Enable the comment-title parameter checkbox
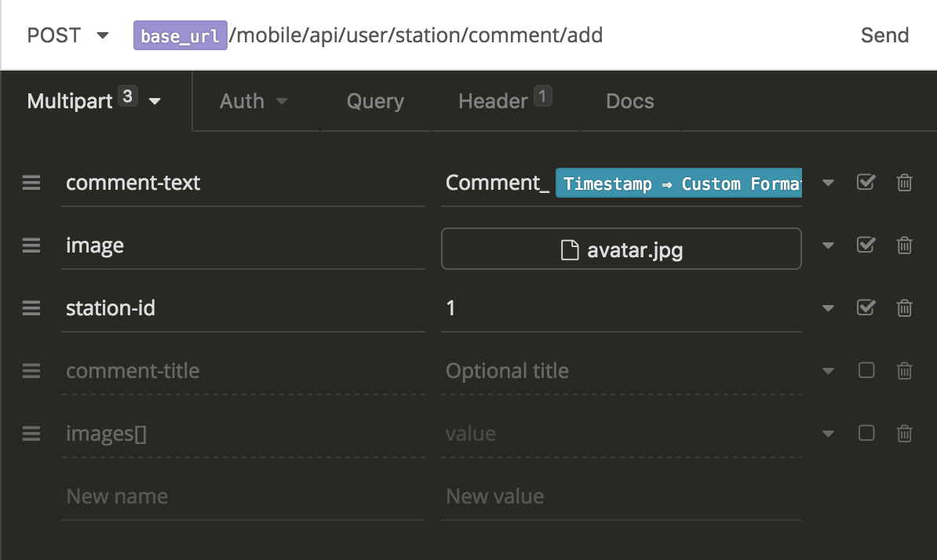937x560 pixels. click(x=866, y=370)
